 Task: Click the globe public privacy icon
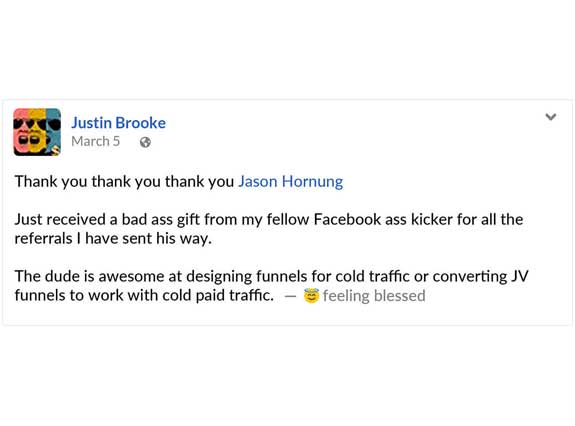pyautogui.click(x=145, y=142)
